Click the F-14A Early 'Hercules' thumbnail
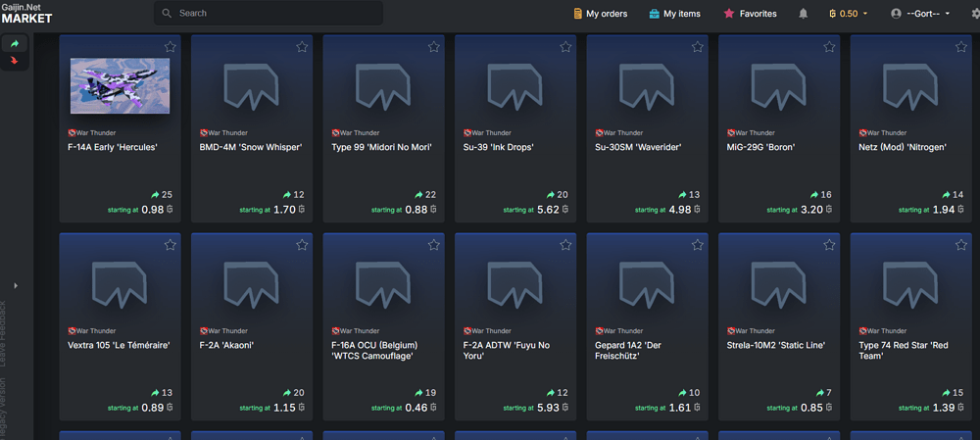 pos(120,86)
